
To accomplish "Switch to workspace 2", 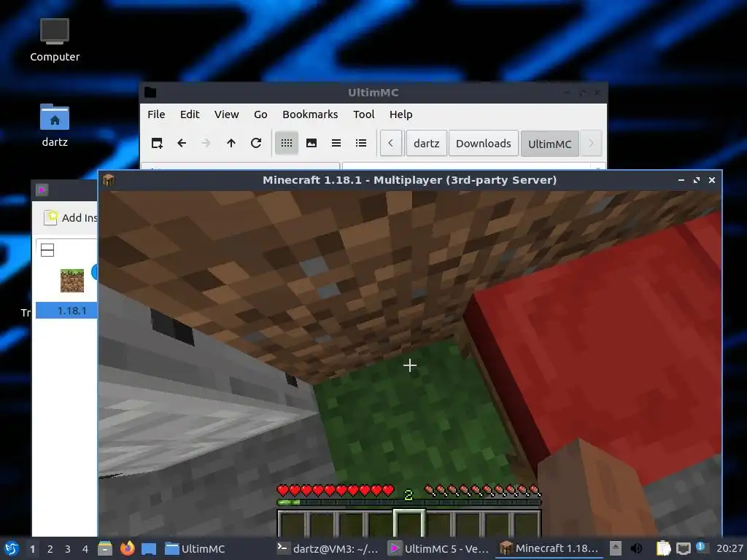I will tap(50, 549).
